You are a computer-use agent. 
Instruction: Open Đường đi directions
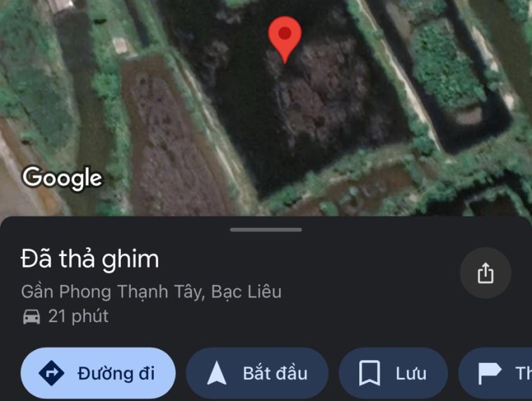[98, 373]
